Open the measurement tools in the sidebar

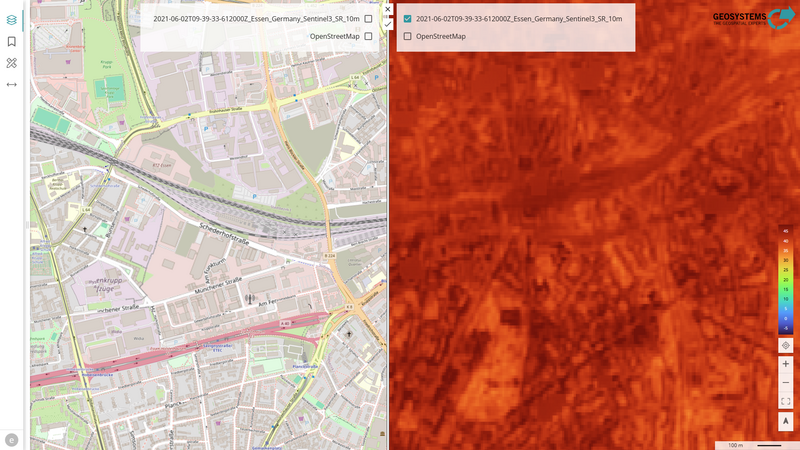pyautogui.click(x=12, y=63)
